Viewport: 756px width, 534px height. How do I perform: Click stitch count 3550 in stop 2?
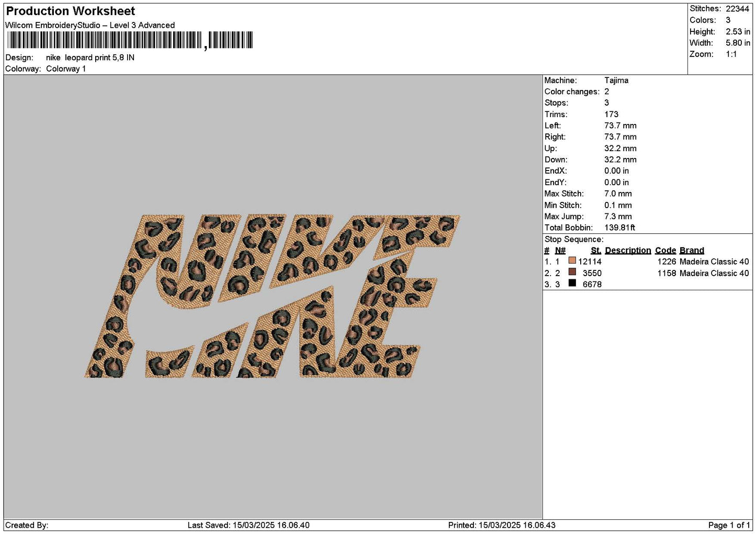pyautogui.click(x=592, y=273)
